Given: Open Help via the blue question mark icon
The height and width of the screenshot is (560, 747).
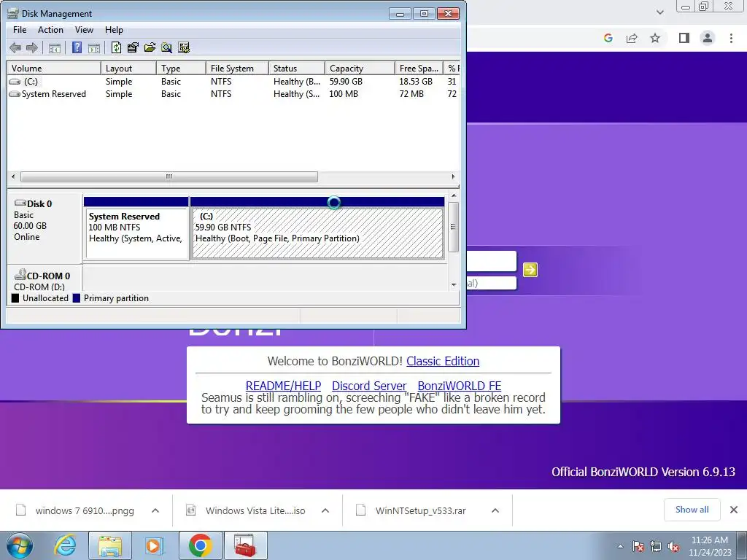Looking at the screenshot, I should click(x=77, y=47).
